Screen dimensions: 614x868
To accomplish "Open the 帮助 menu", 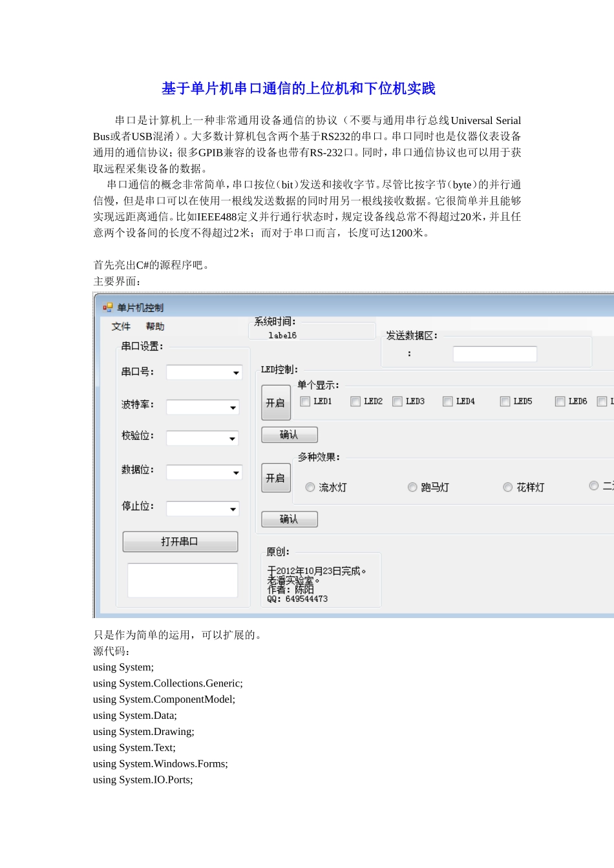I will point(155,327).
